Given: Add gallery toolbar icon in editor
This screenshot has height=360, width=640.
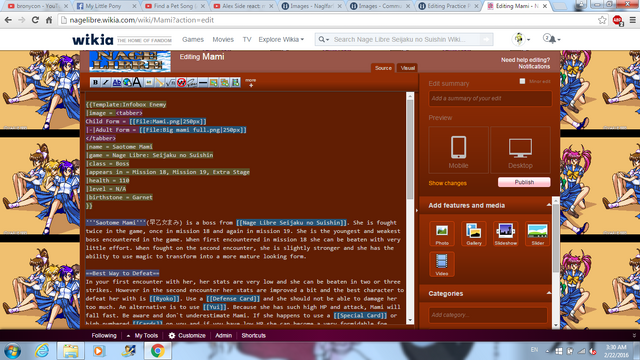Looking at the screenshot, I should pos(224,82).
